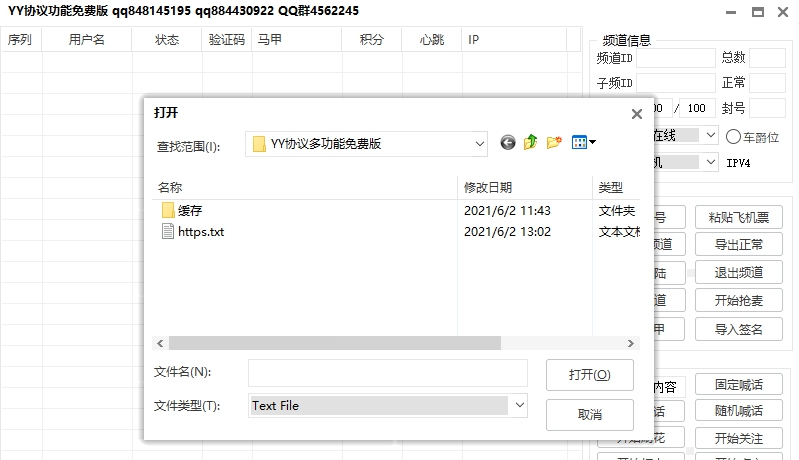Maximize the main YY window
This screenshot has height=460, width=799.
point(758,12)
